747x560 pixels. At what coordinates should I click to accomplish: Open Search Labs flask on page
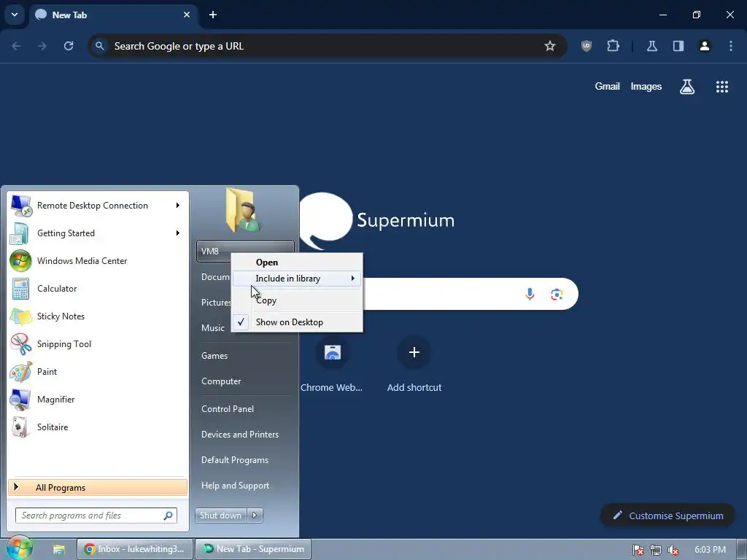[x=687, y=87]
